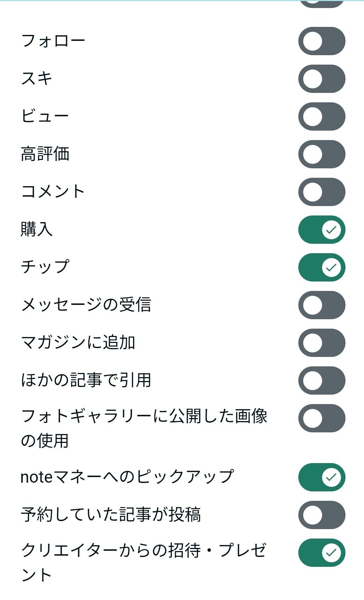Tap the noteマネーへのピックアップ label
364x600 pixels.
[127, 477]
